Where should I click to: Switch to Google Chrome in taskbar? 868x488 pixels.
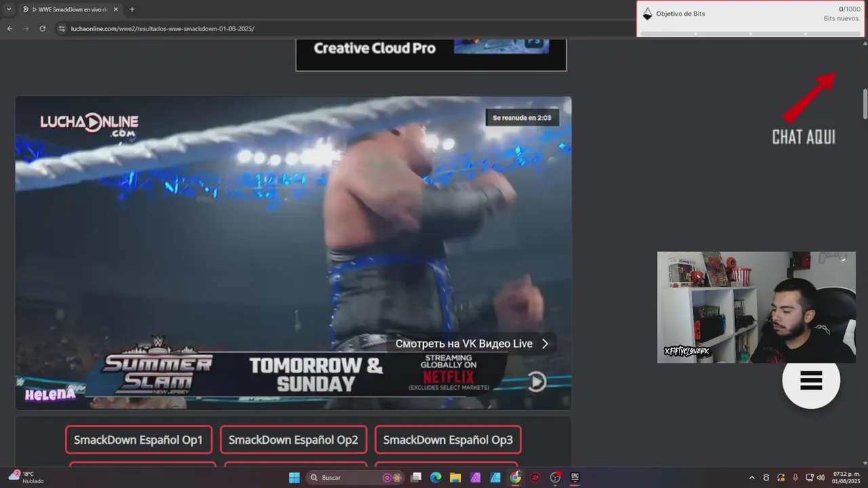click(515, 478)
